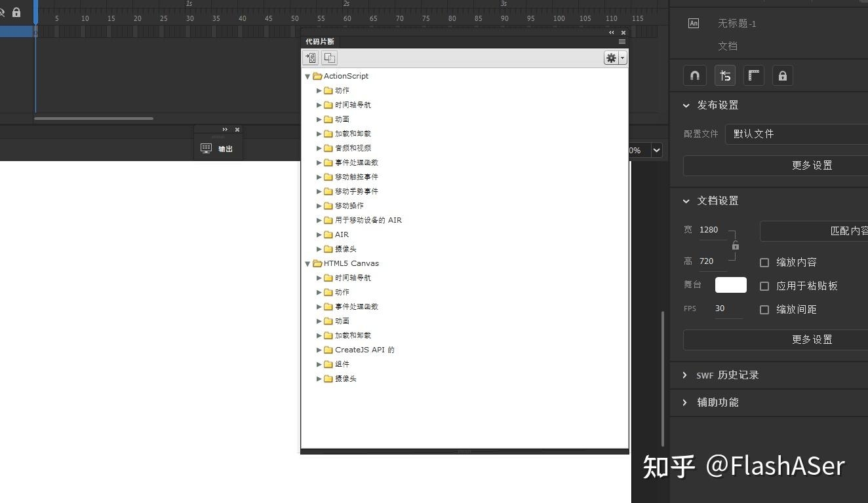Click the 输出 panel keyboard icon

click(206, 148)
